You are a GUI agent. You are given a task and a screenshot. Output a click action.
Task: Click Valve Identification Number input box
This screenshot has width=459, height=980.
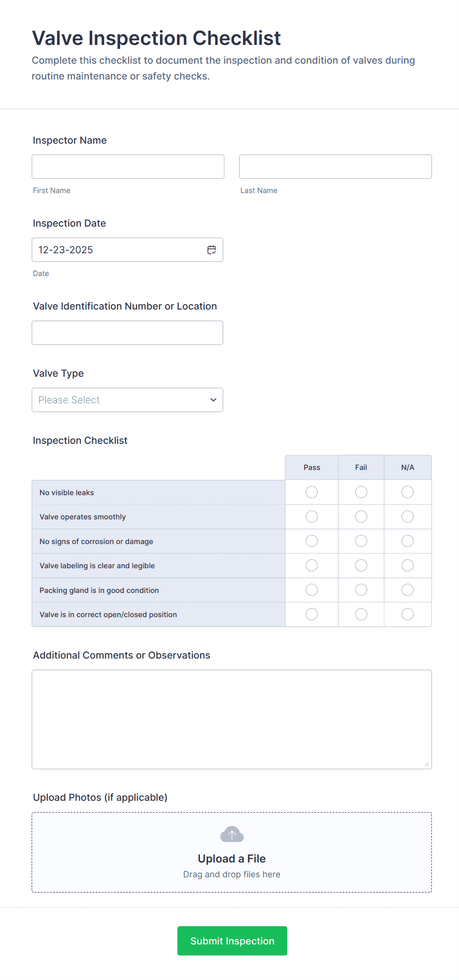[127, 333]
